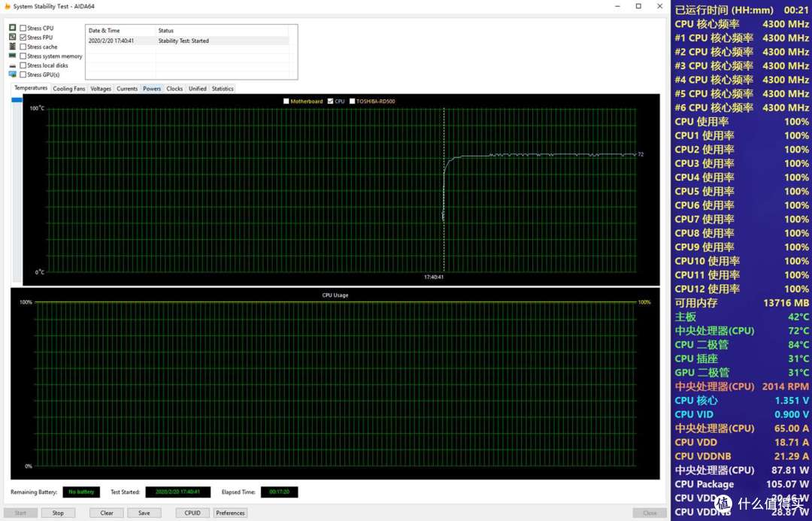
Task: Click the 'GPU 二极管' temperature row
Action: 741,372
